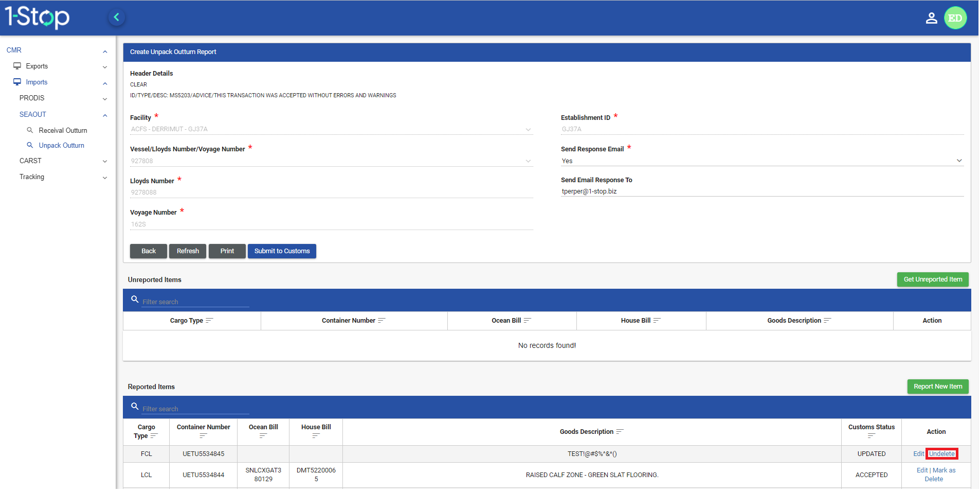980x491 pixels.
Task: Sort Unreported Items by Container Number icon
Action: [382, 321]
